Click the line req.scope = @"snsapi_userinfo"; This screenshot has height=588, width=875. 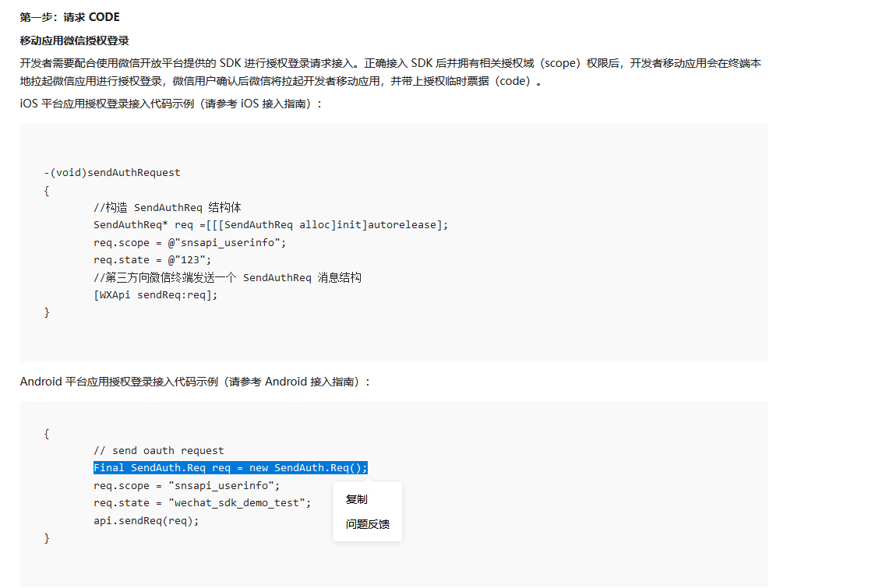click(x=190, y=243)
